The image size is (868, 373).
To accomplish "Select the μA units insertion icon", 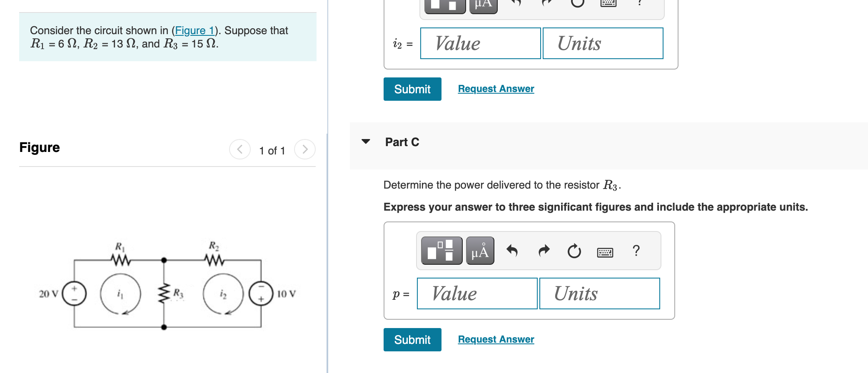I will pyautogui.click(x=479, y=250).
